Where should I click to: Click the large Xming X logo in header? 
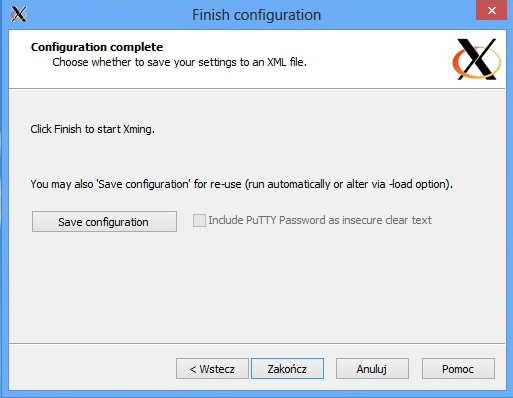point(477,59)
